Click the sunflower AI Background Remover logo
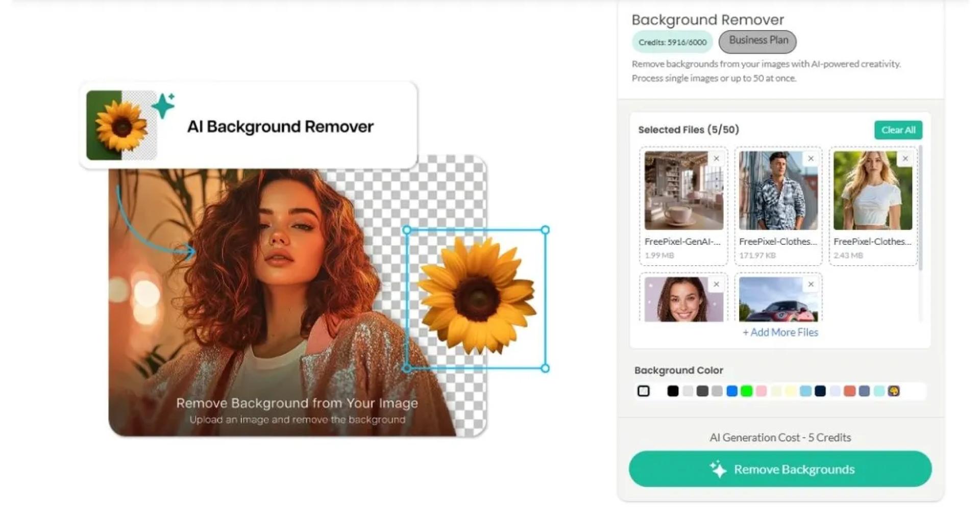The height and width of the screenshot is (514, 980). pos(121,125)
